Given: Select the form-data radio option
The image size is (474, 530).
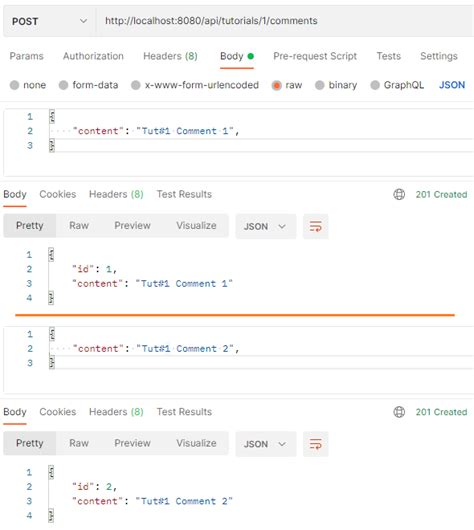Looking at the screenshot, I should point(64,85).
